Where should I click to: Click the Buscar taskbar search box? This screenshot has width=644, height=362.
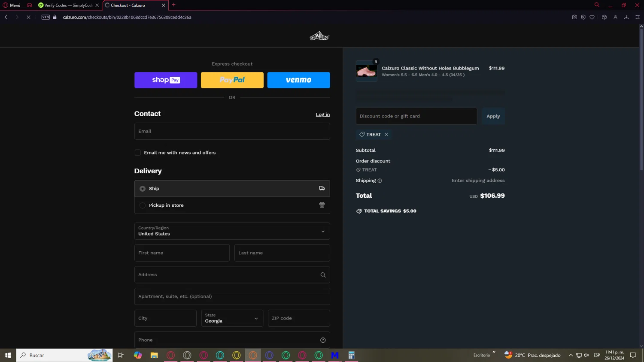[x=64, y=355]
